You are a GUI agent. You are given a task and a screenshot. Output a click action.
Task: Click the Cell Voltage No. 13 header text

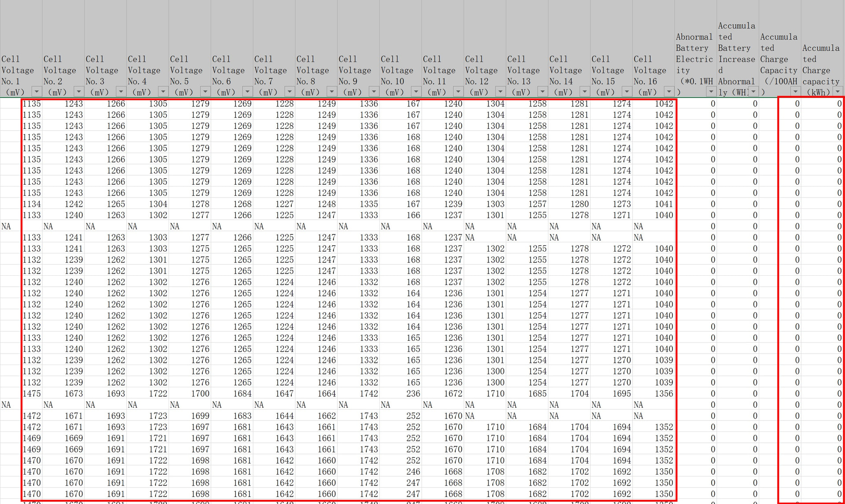pyautogui.click(x=523, y=70)
